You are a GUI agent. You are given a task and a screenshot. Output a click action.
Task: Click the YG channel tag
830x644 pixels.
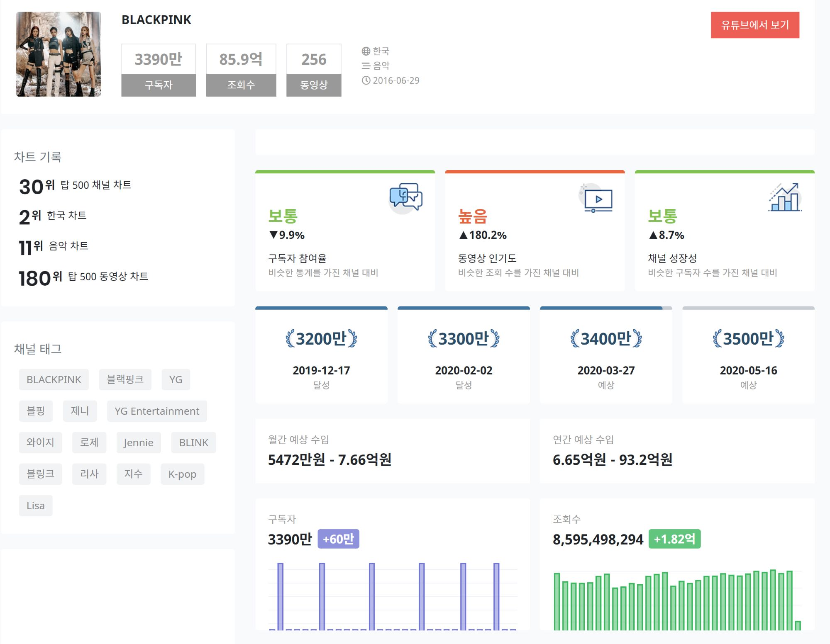tap(176, 379)
